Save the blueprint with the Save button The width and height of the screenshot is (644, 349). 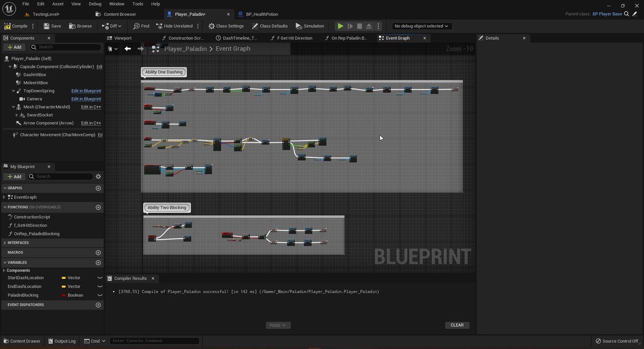pyautogui.click(x=52, y=26)
